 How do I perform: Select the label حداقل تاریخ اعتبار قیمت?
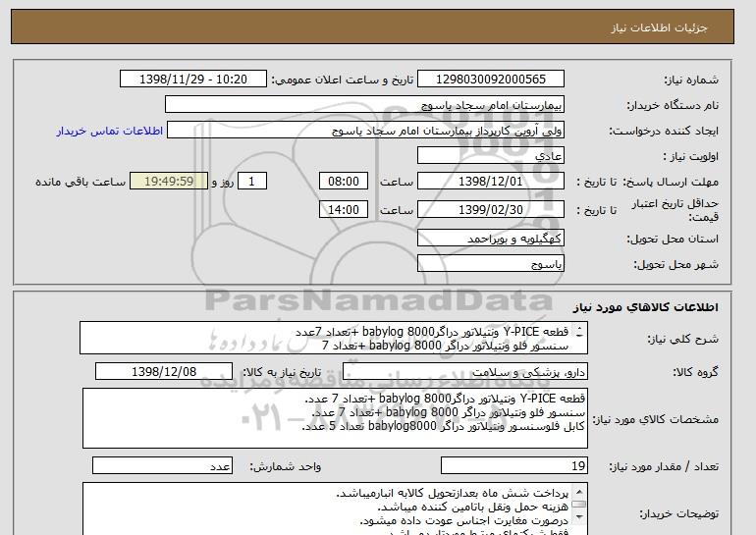point(675,210)
